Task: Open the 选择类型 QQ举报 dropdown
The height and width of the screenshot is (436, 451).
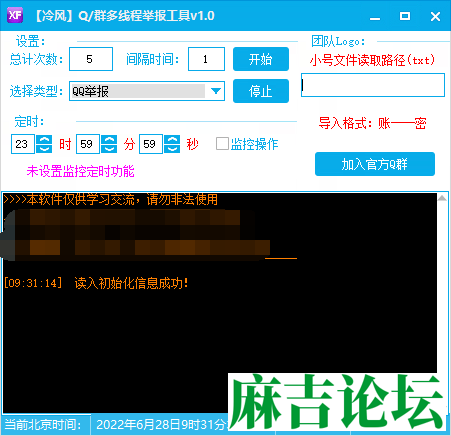Action: click(x=147, y=91)
